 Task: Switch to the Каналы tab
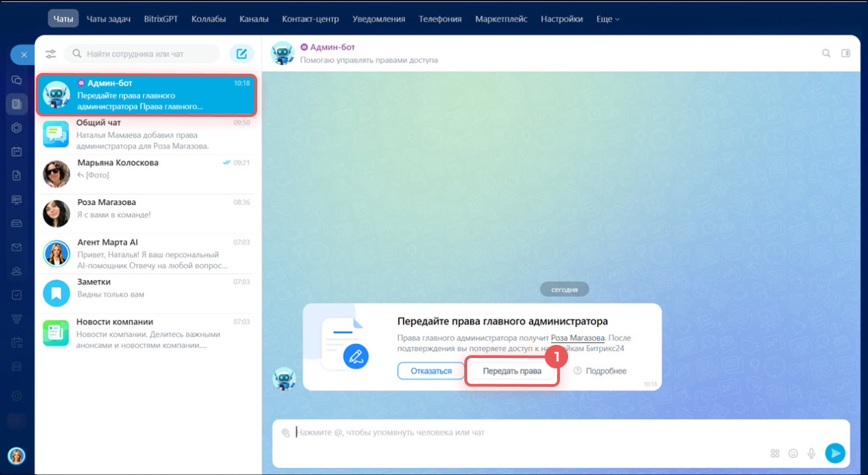[x=254, y=19]
